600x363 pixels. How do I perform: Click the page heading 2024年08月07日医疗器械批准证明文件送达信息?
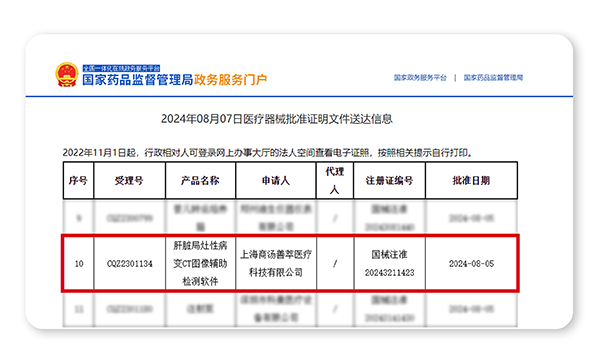(x=277, y=119)
